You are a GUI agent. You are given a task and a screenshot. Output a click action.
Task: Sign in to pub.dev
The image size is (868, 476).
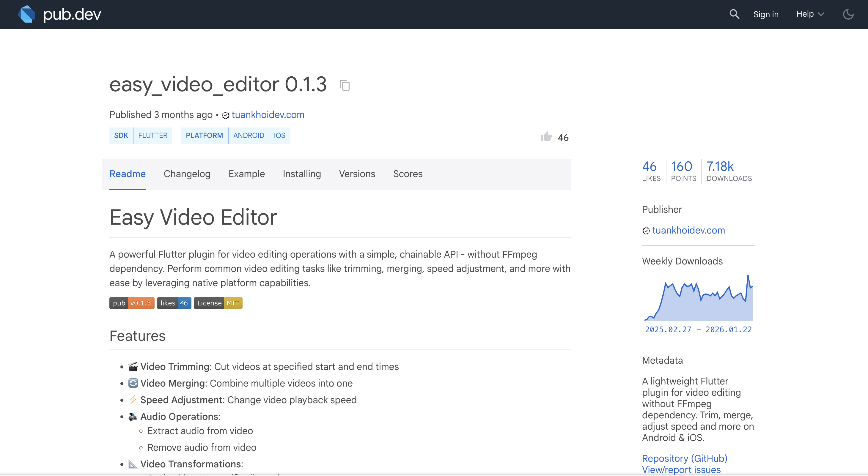tap(766, 14)
